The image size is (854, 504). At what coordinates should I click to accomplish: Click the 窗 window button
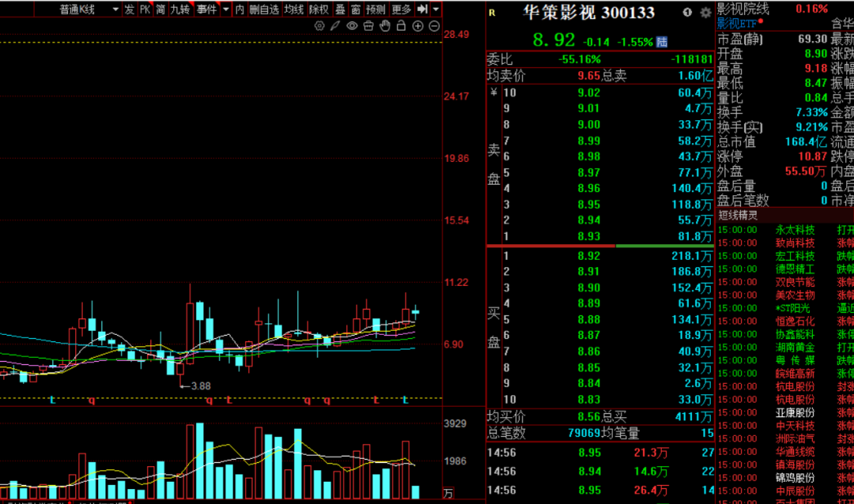[356, 9]
